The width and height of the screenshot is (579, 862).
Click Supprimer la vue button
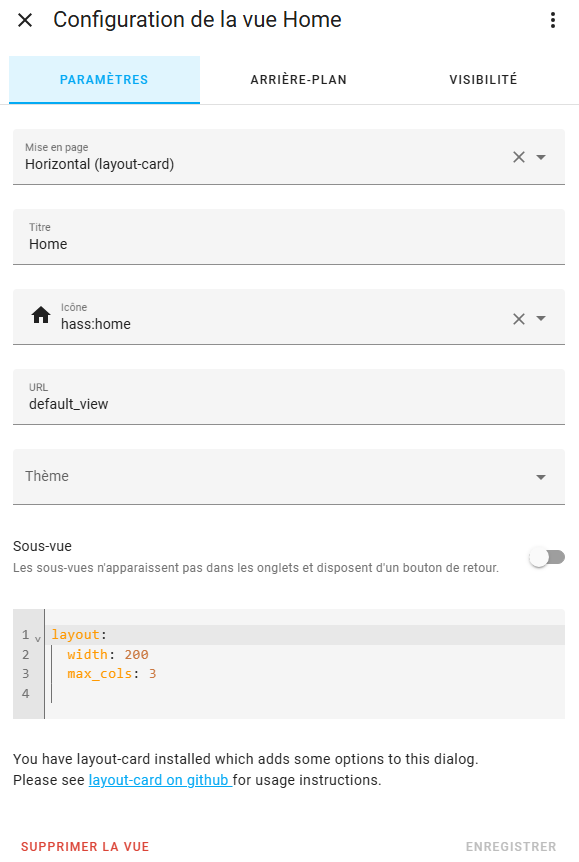85,847
